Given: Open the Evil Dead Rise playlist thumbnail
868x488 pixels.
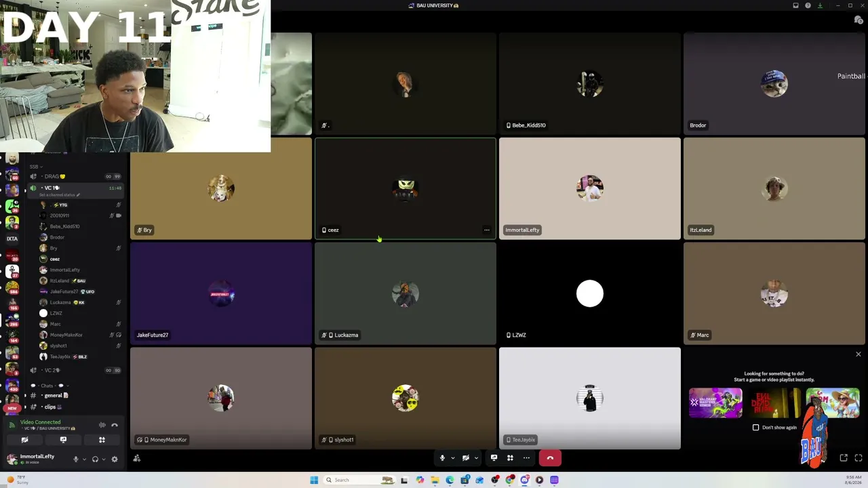Looking at the screenshot, I should click(x=774, y=403).
